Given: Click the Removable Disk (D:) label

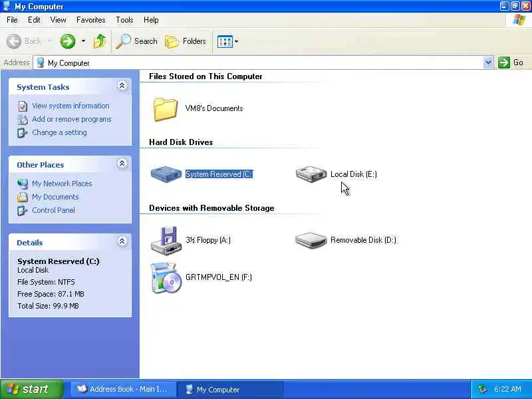Looking at the screenshot, I should tap(363, 240).
